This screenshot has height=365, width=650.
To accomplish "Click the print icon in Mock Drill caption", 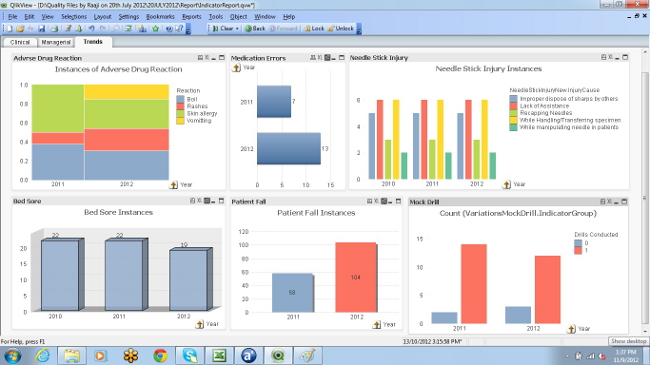I will (x=603, y=202).
